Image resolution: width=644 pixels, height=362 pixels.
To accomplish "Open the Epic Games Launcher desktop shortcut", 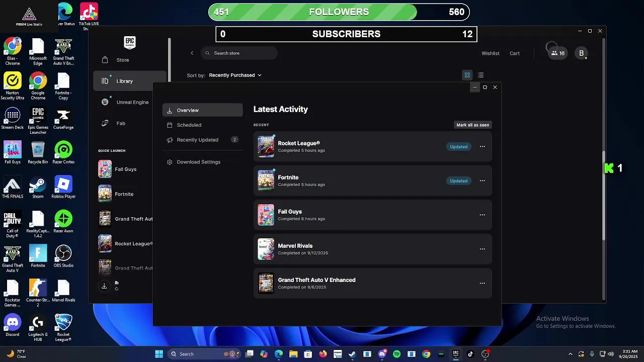I will pos(38,121).
